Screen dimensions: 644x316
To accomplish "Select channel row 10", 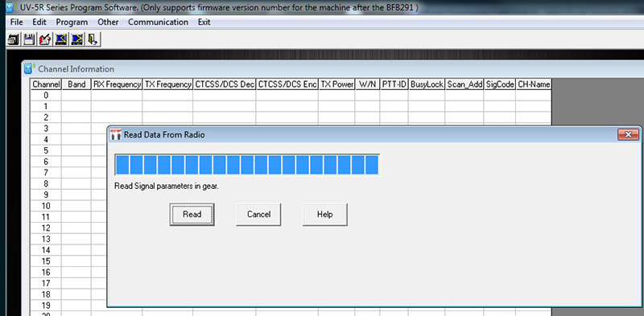I will pyautogui.click(x=47, y=206).
